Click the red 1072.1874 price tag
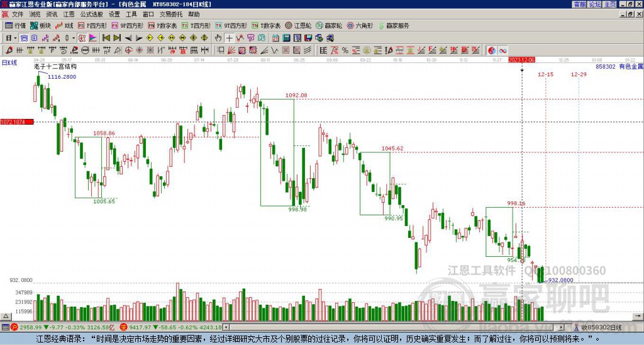644x345 pixels. click(x=17, y=122)
